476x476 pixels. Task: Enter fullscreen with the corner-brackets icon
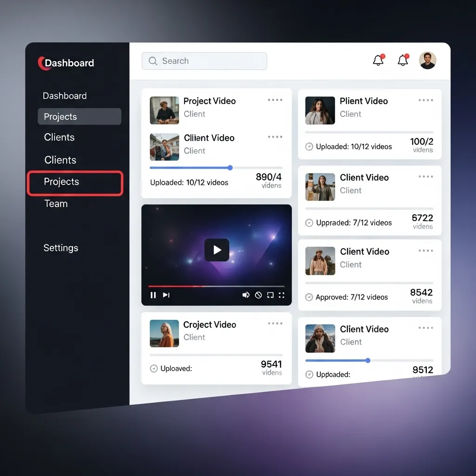tap(281, 295)
